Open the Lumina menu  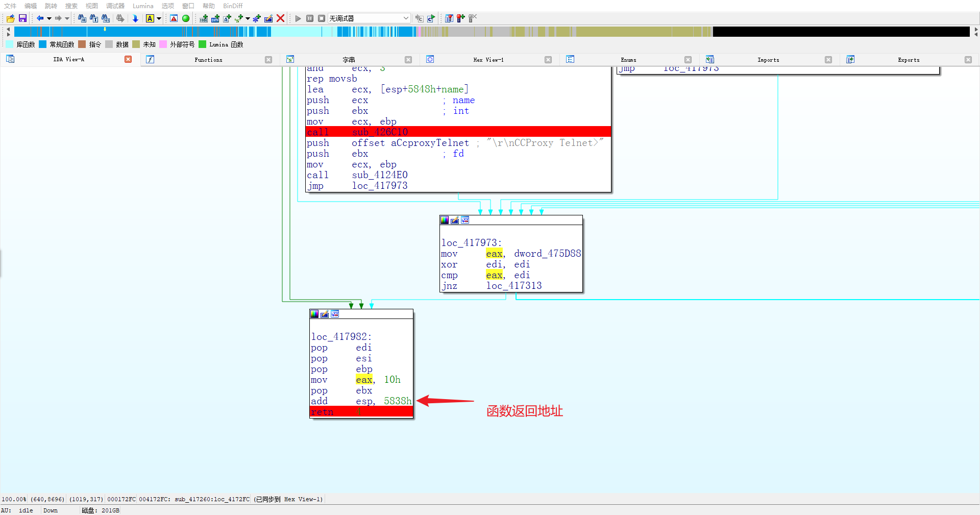[143, 6]
